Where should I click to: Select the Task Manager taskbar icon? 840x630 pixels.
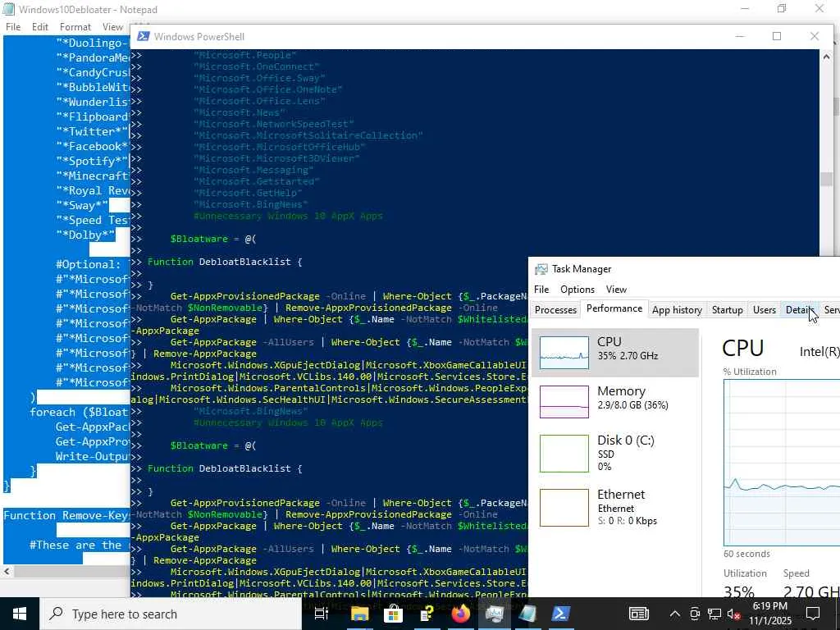click(x=494, y=614)
